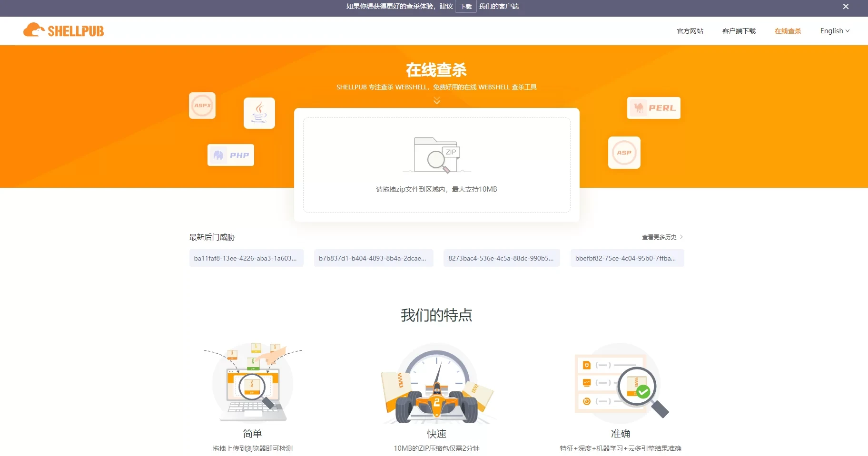Screen dimensions: 868x456
Task: Click the SHELLPUB 专注查杀 WEBSHELL subtitle
Action: click(436, 87)
